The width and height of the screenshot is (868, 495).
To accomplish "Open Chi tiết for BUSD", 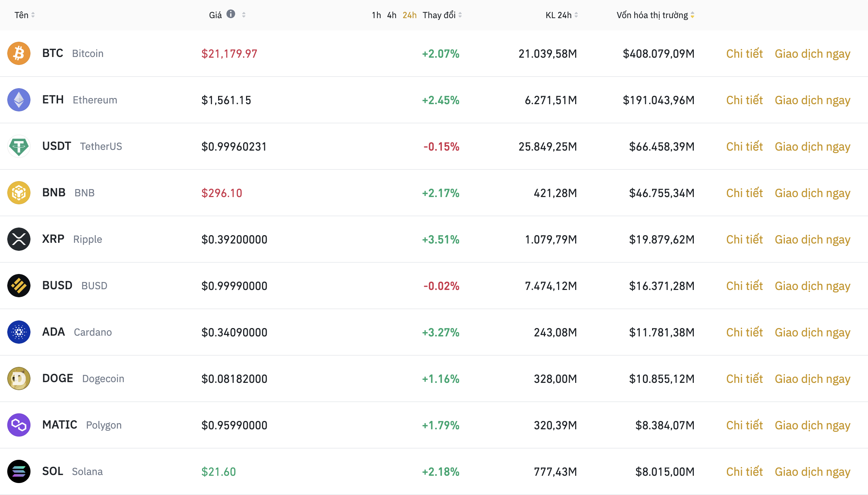I will (x=744, y=286).
